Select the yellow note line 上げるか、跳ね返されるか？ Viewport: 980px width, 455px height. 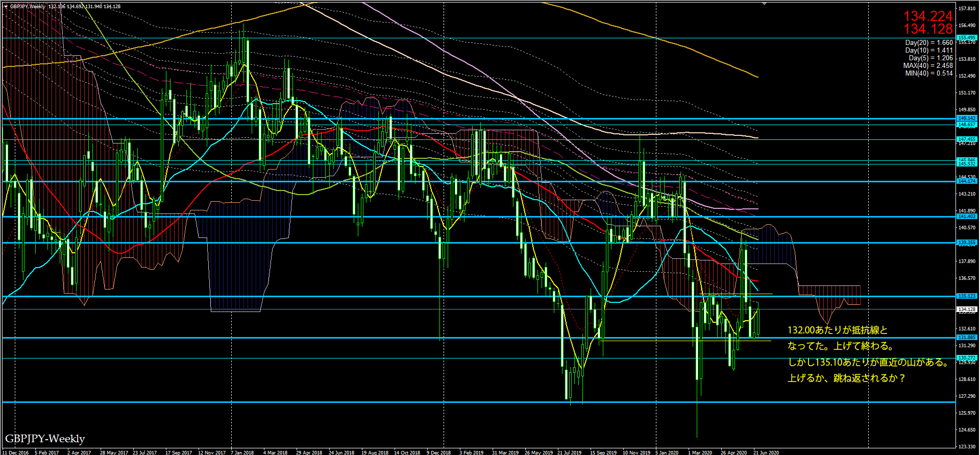click(x=847, y=378)
